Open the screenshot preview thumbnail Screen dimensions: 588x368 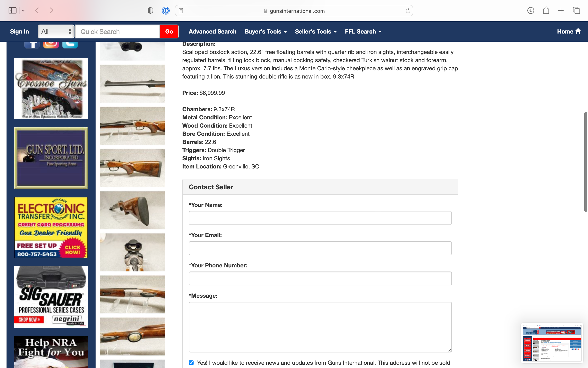click(552, 343)
